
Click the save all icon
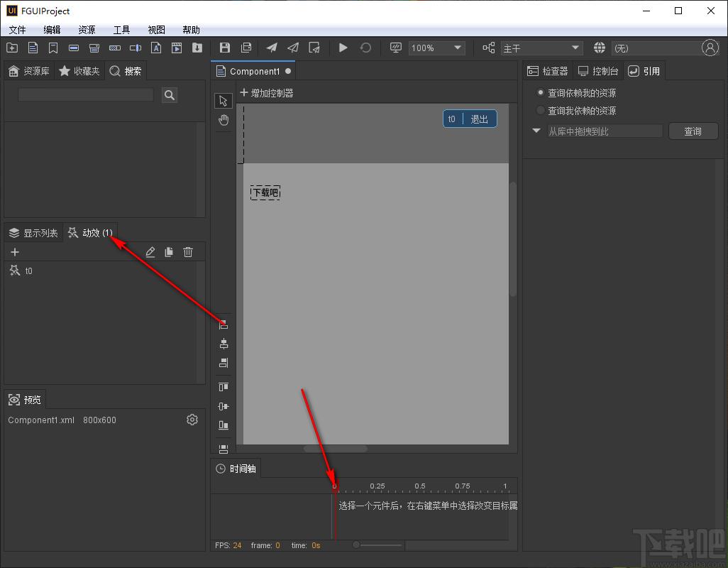pos(246,48)
